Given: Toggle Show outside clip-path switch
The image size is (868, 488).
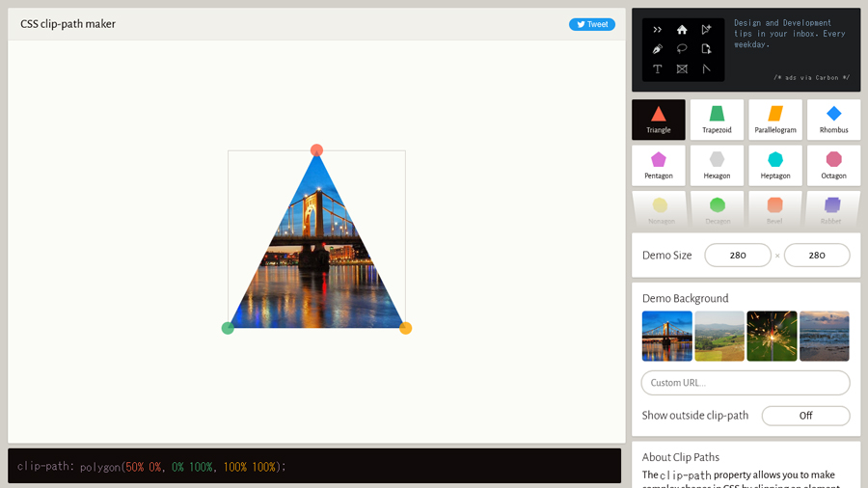Looking at the screenshot, I should (x=805, y=416).
